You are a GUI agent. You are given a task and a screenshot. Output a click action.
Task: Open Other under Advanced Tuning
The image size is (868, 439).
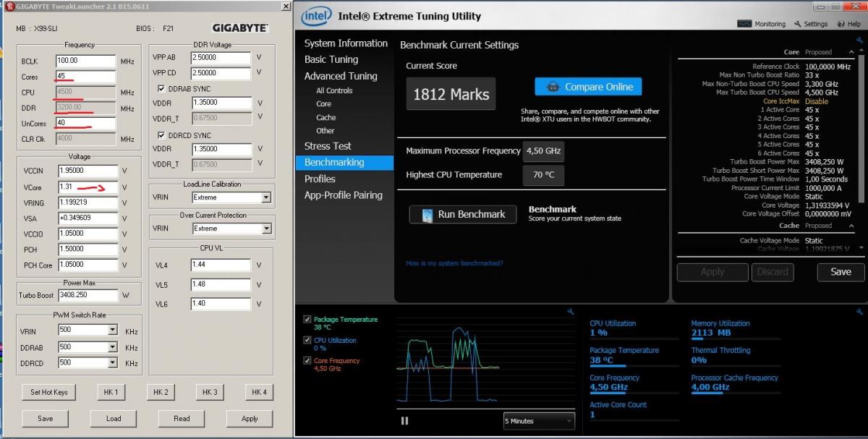coord(325,131)
